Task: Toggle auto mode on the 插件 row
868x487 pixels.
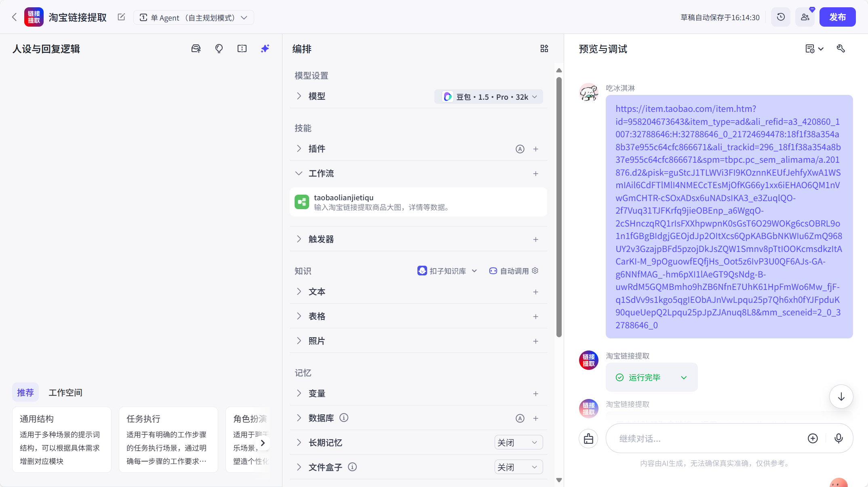Action: point(520,149)
